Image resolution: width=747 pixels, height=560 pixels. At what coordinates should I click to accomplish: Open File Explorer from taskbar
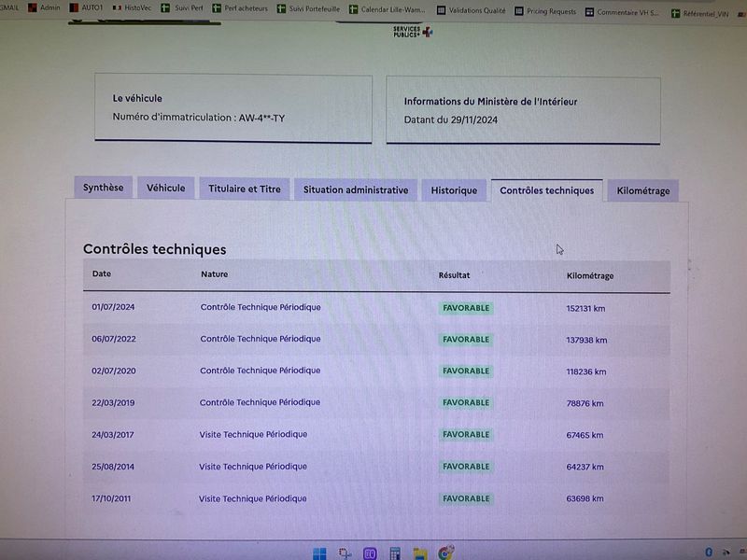tap(419, 553)
